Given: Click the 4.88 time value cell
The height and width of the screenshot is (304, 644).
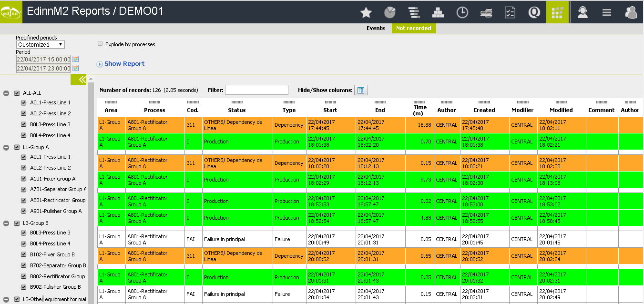Looking at the screenshot, I should pos(419,218).
